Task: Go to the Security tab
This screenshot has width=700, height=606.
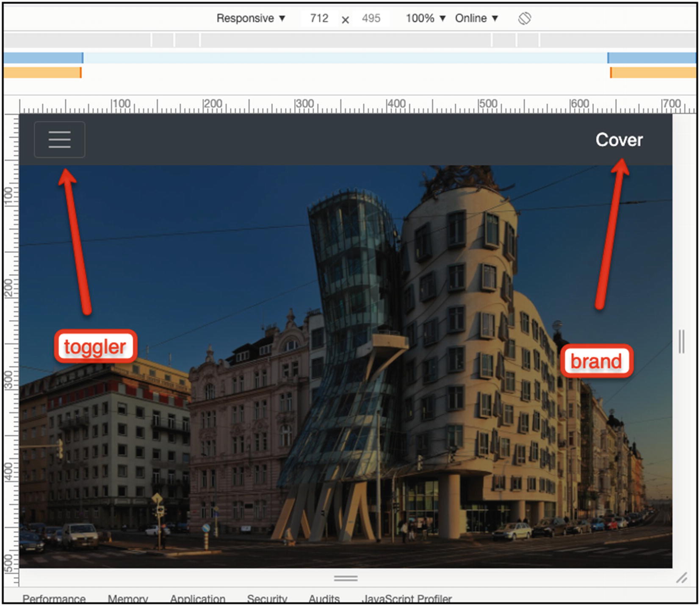Action: pos(267,598)
